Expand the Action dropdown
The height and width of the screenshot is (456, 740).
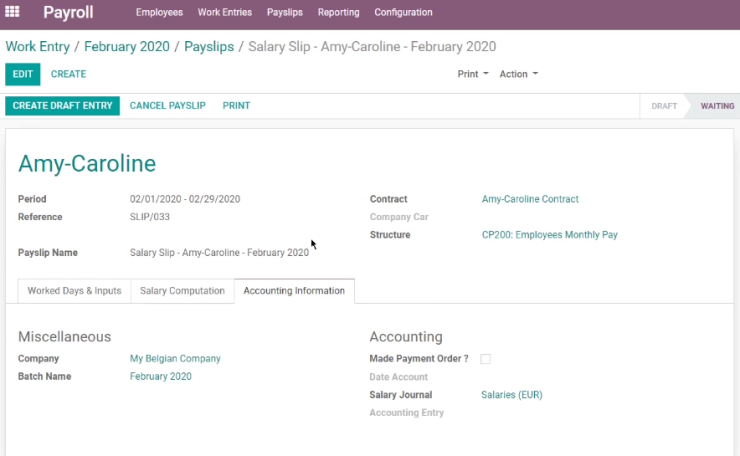click(x=519, y=74)
